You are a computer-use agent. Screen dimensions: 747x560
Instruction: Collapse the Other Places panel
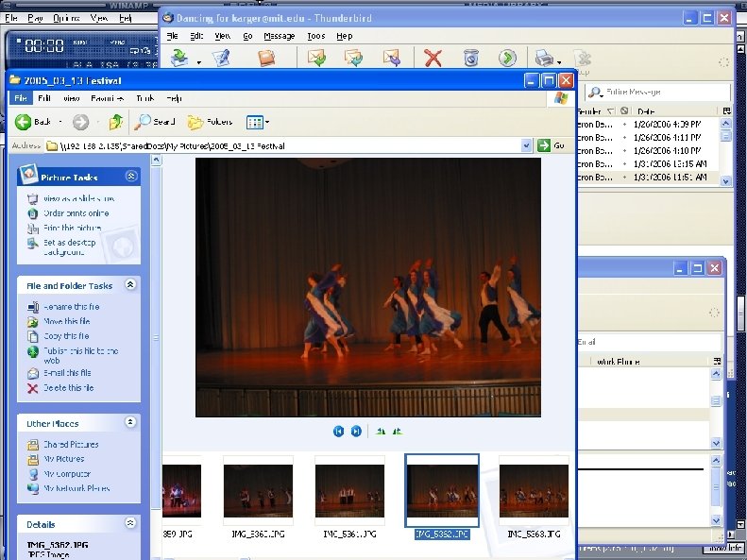pos(130,423)
